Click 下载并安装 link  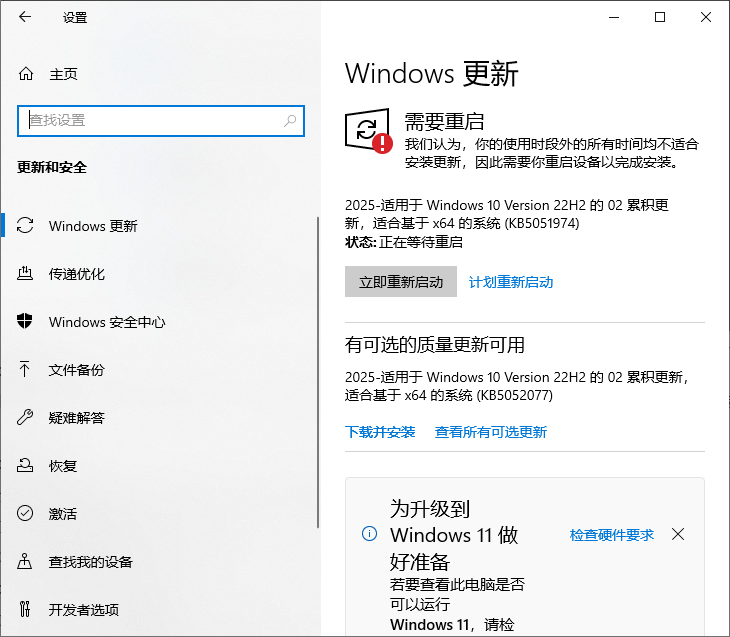(x=380, y=432)
